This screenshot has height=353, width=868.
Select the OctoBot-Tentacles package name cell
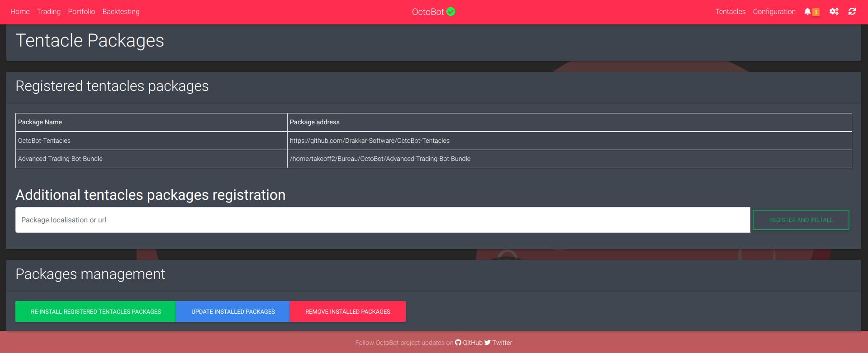click(152, 141)
